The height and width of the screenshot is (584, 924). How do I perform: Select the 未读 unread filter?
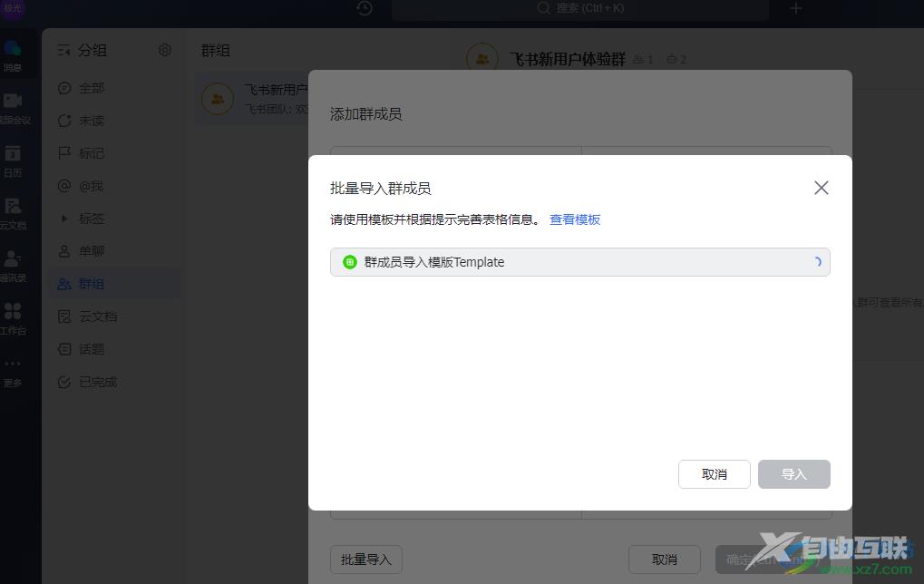click(115, 121)
